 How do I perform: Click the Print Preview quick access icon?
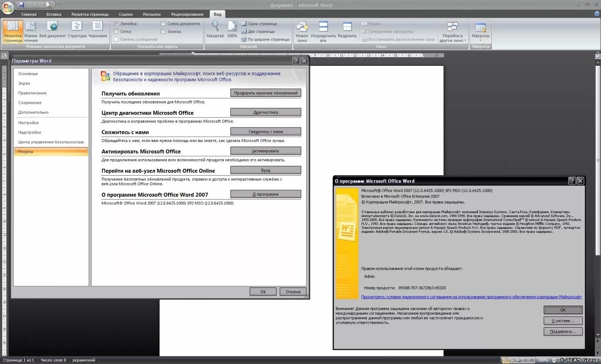click(49, 5)
